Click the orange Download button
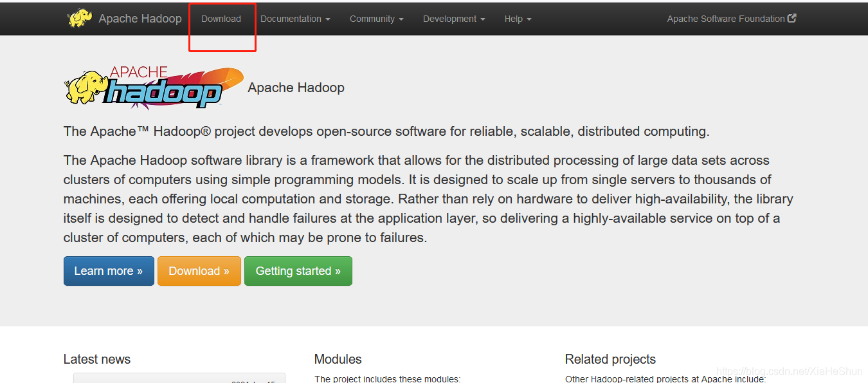 [199, 271]
